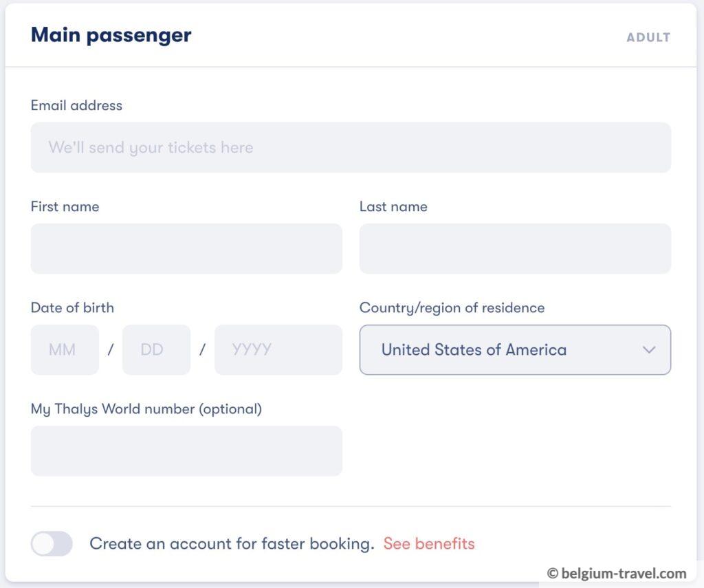This screenshot has height=588, width=704.
Task: Select the Last name text box
Action: tap(515, 248)
